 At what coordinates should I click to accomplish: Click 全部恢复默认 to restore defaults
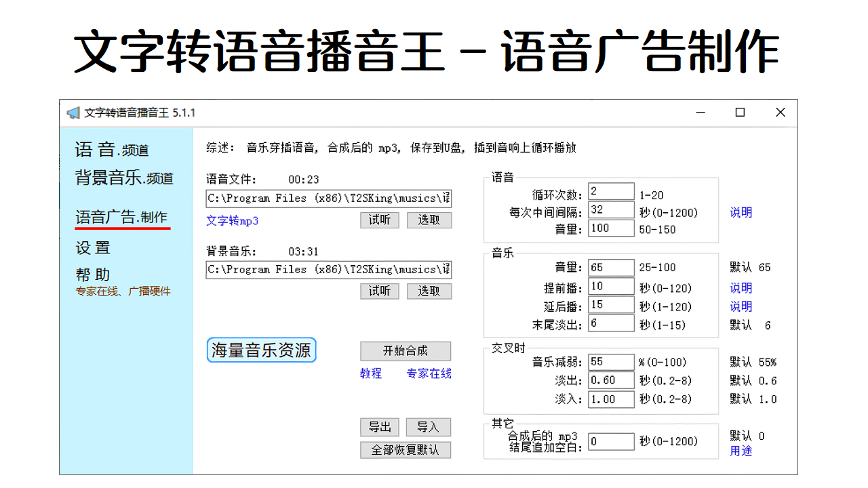(406, 449)
